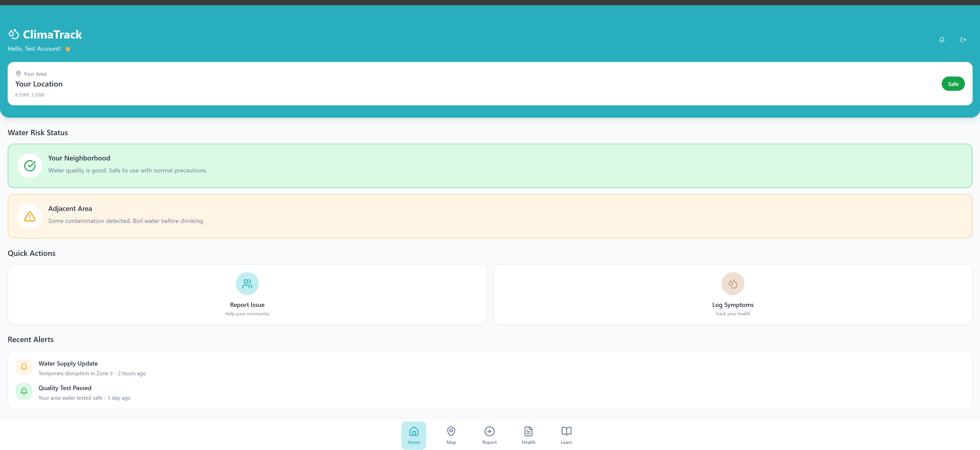Click the notification bell icon in header
Image resolution: width=980 pixels, height=450 pixels.
tap(941, 40)
